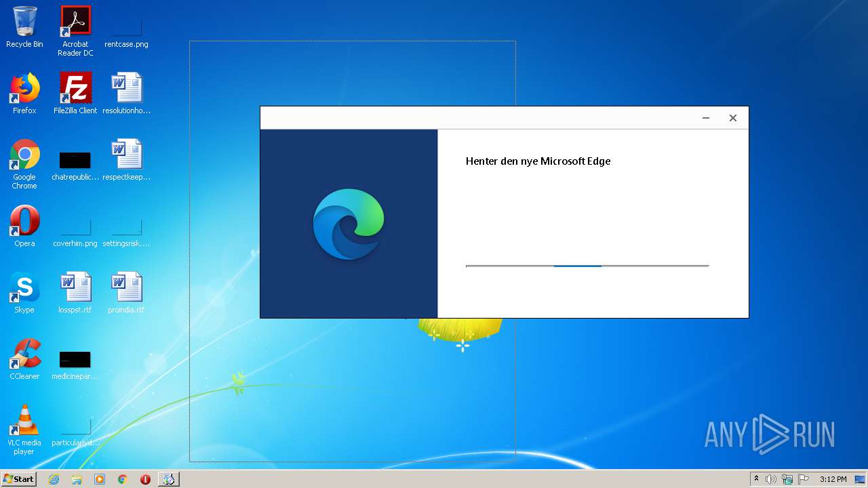The width and height of the screenshot is (868, 488).
Task: Click the 'Henter den nye Microsoft Edge' text
Action: tap(538, 161)
